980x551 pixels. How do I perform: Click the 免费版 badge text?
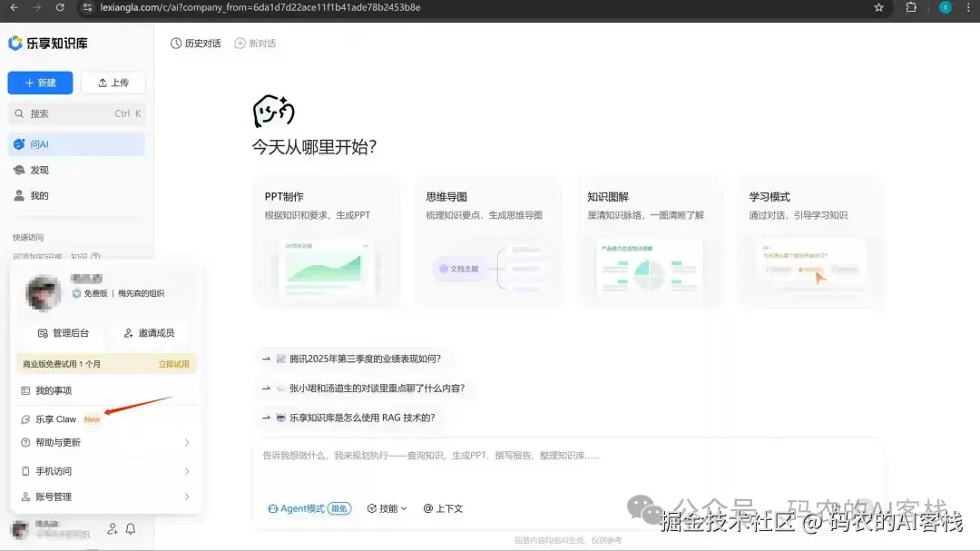click(95, 293)
